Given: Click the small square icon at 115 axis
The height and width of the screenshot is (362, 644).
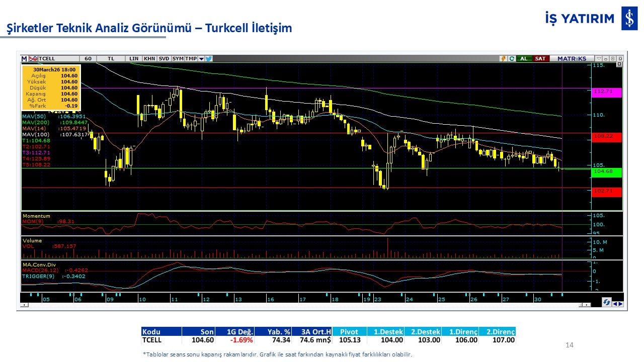Looking at the screenshot, I should [x=619, y=64].
